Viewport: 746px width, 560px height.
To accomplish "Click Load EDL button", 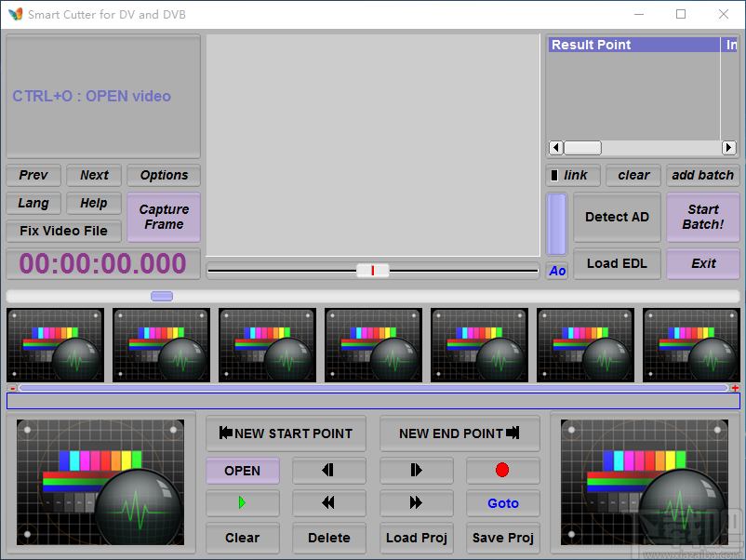I will 617,263.
